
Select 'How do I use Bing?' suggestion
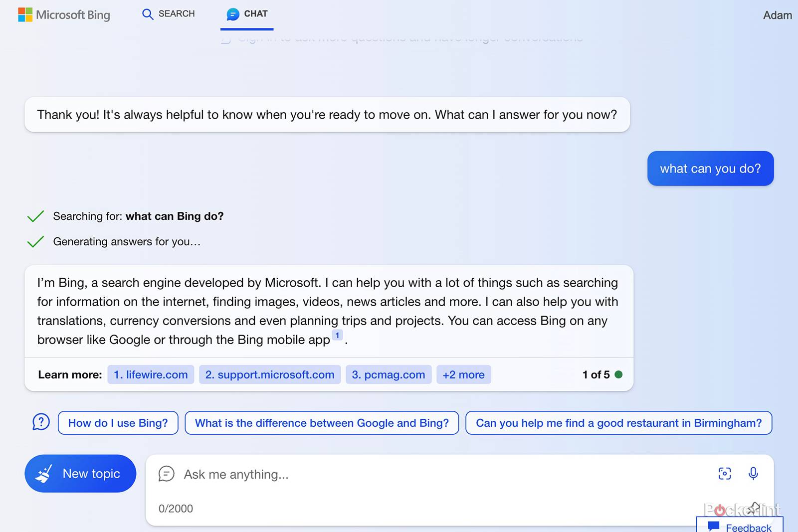click(118, 423)
